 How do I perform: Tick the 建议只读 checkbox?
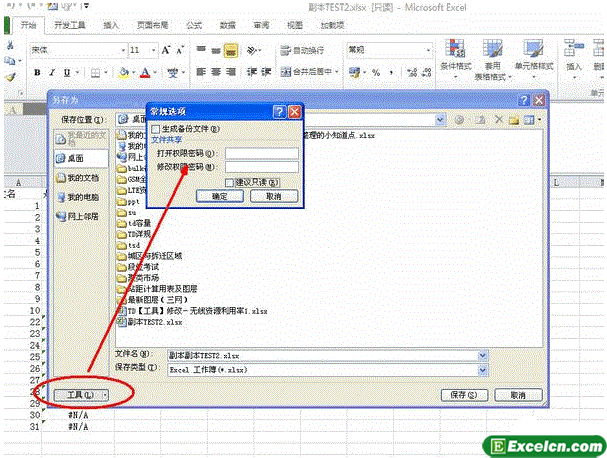(230, 182)
